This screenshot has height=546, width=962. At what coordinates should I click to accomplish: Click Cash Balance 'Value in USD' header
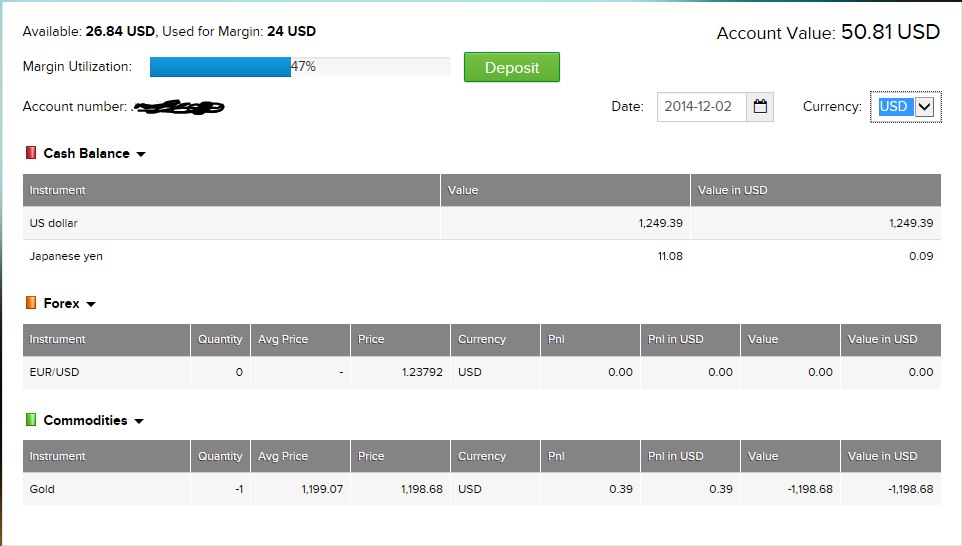pyautogui.click(x=733, y=190)
